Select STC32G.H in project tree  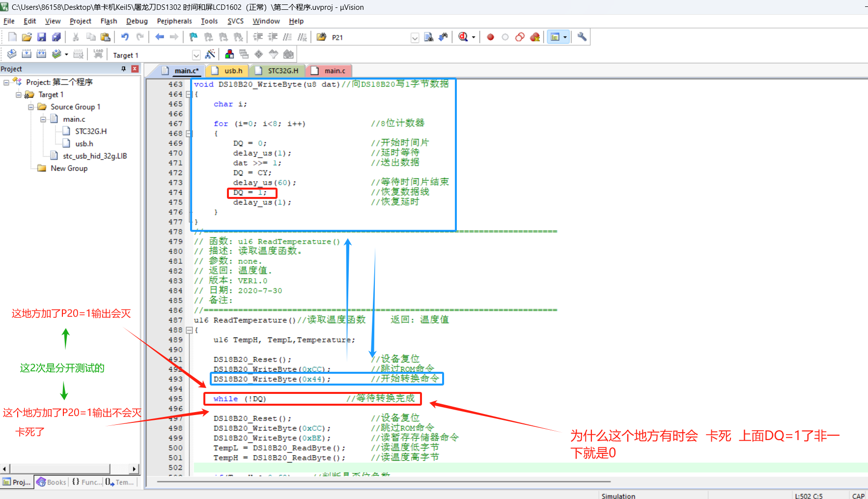pos(91,131)
